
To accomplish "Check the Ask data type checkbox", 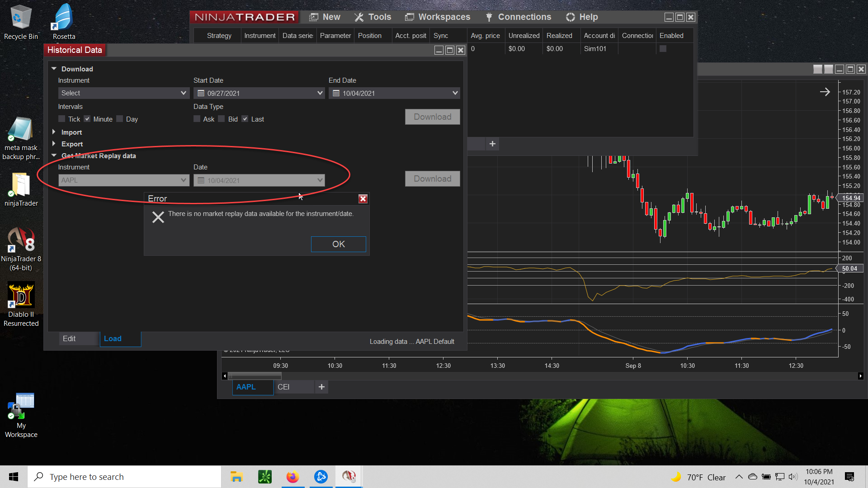I will 197,119.
